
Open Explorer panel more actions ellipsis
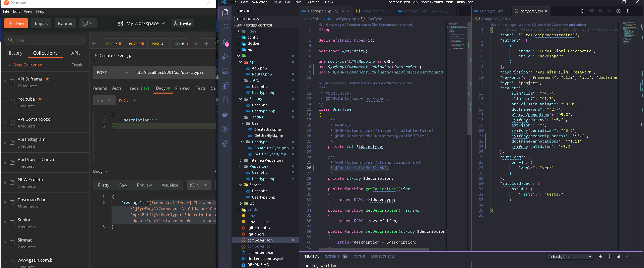292,11
